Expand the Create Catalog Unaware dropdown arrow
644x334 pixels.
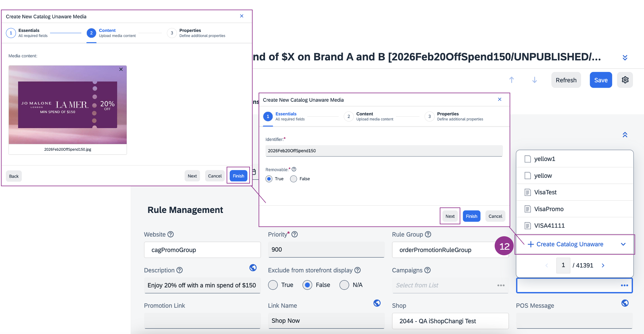tap(623, 244)
